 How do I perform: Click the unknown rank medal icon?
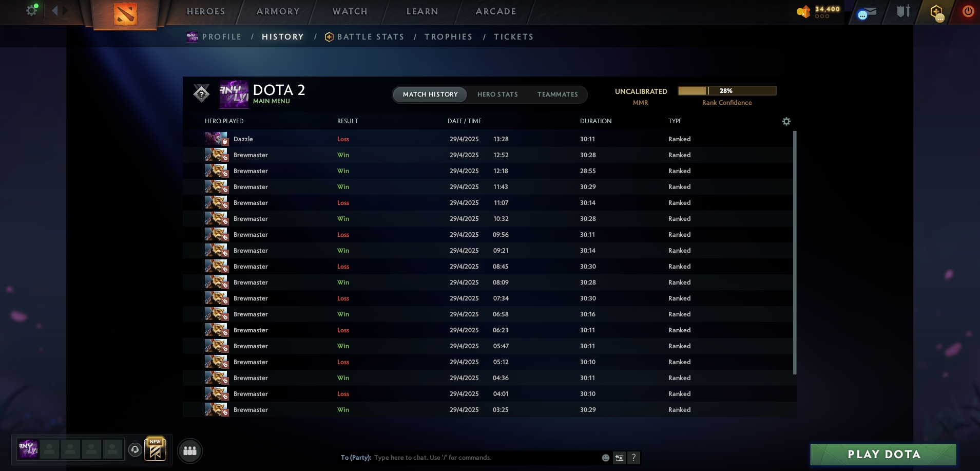(x=201, y=93)
